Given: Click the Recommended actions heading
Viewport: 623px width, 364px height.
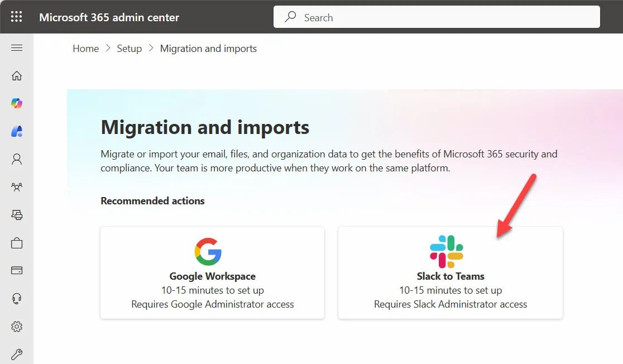Looking at the screenshot, I should click(152, 200).
